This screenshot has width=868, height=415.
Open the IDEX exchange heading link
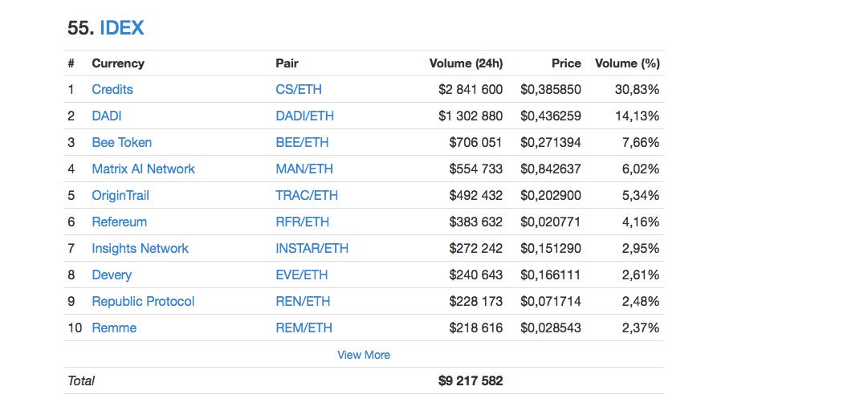click(122, 27)
